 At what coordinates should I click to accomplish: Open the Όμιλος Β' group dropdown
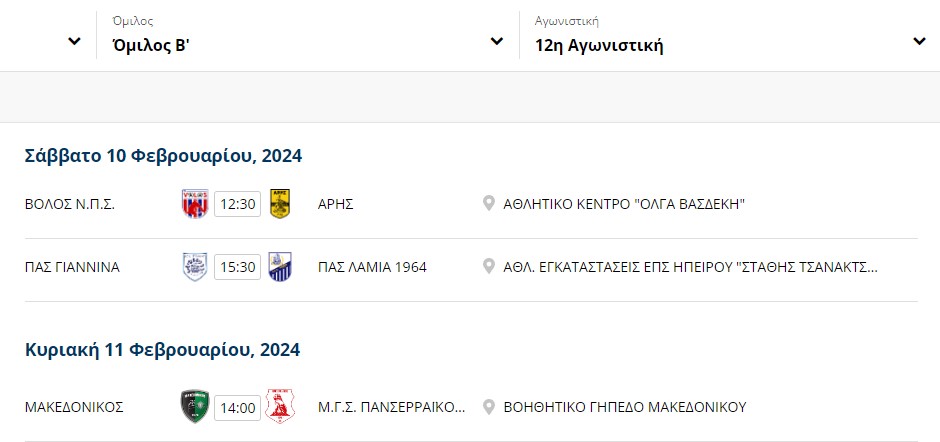click(308, 35)
